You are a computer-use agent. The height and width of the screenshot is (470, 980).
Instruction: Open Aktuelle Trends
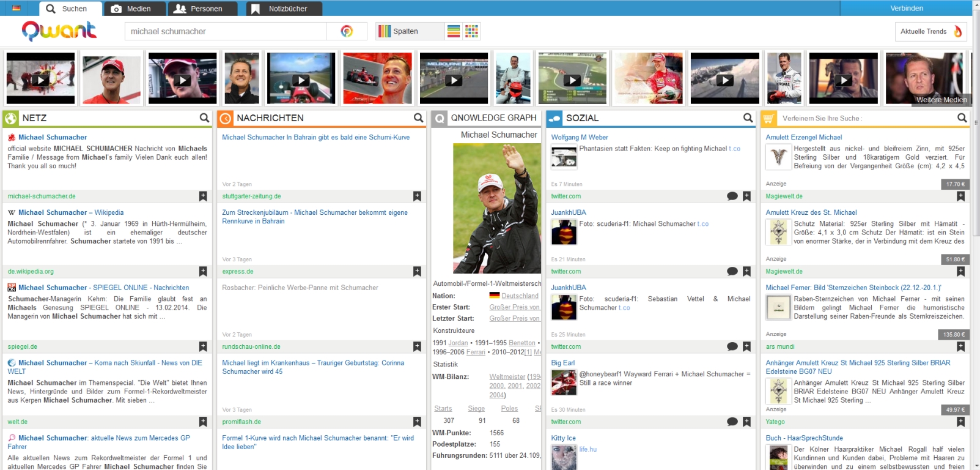coord(931,31)
